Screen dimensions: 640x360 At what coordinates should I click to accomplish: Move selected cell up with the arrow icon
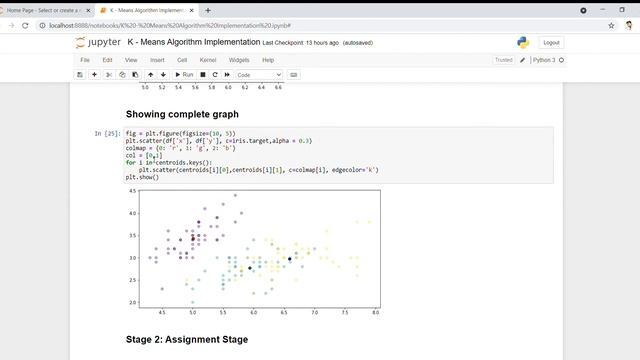151,75
